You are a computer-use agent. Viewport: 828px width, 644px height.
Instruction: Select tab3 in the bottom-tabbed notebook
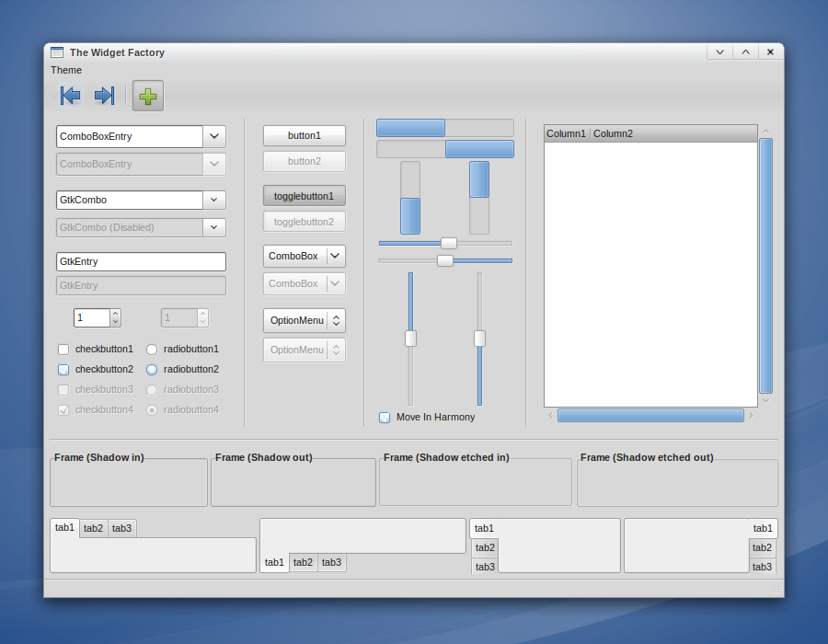331,563
